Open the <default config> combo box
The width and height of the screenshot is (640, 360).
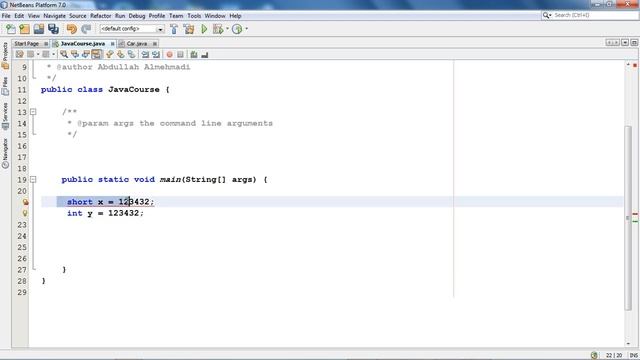click(131, 29)
